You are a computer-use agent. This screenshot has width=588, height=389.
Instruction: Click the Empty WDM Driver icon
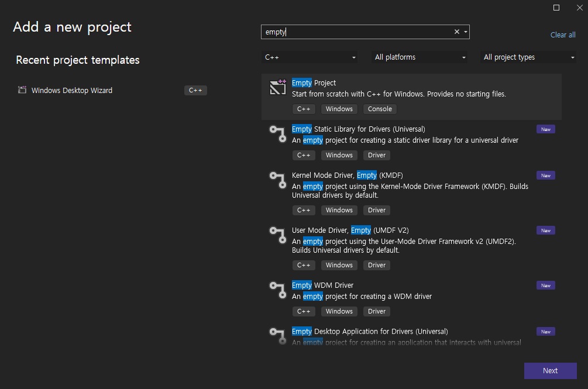pyautogui.click(x=277, y=290)
